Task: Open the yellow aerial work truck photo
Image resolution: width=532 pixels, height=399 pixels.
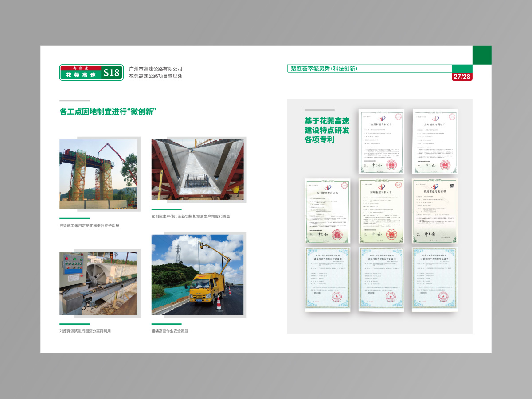Action: pyautogui.click(x=197, y=275)
